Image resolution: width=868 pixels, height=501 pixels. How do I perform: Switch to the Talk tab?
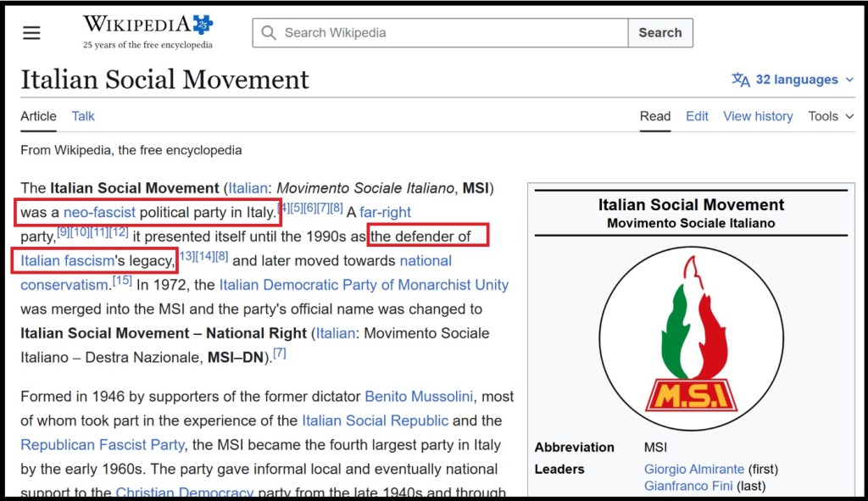pos(83,116)
